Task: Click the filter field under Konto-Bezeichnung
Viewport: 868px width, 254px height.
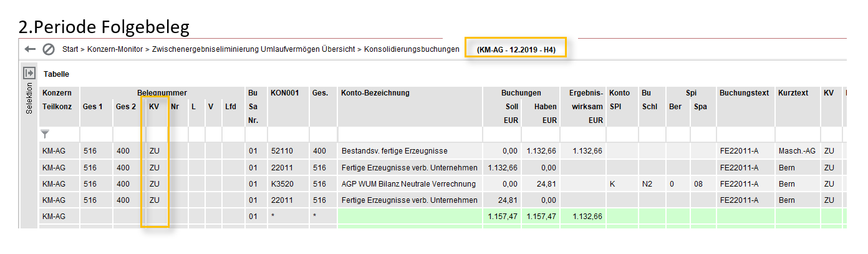Action: (x=409, y=134)
